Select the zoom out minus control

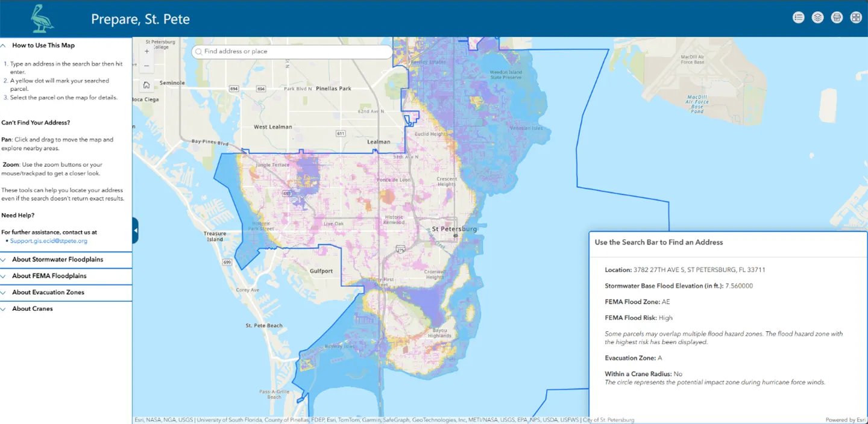tap(146, 65)
